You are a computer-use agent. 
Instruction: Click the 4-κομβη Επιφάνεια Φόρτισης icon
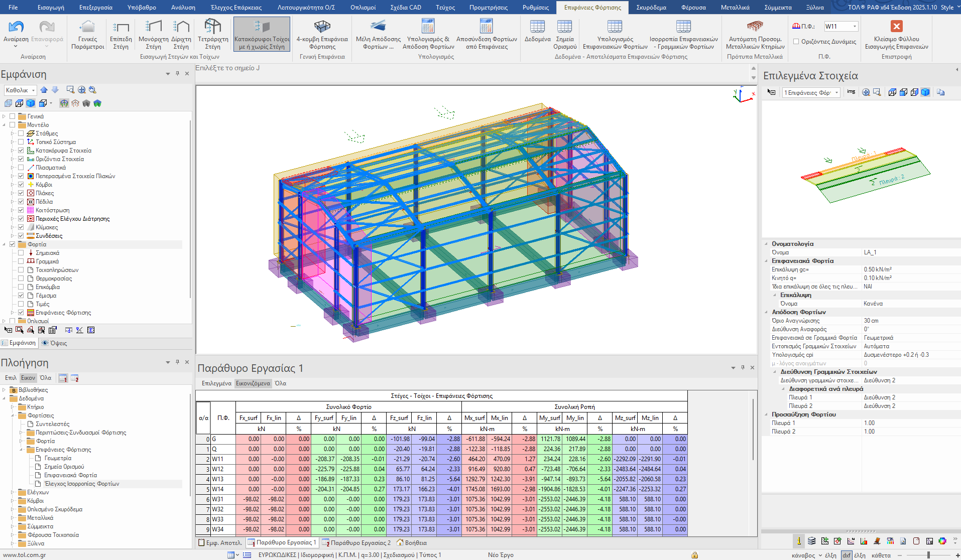pos(322,27)
